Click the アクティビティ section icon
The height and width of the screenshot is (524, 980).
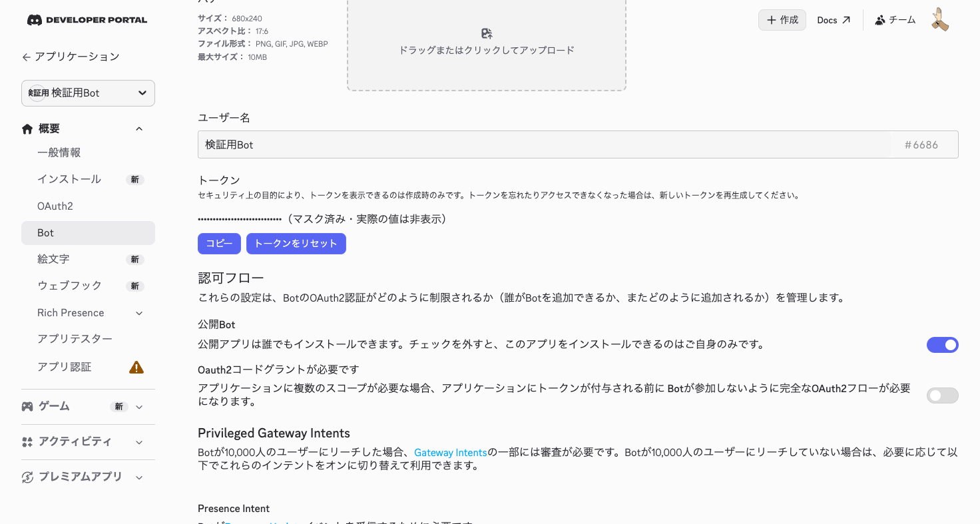coord(27,441)
